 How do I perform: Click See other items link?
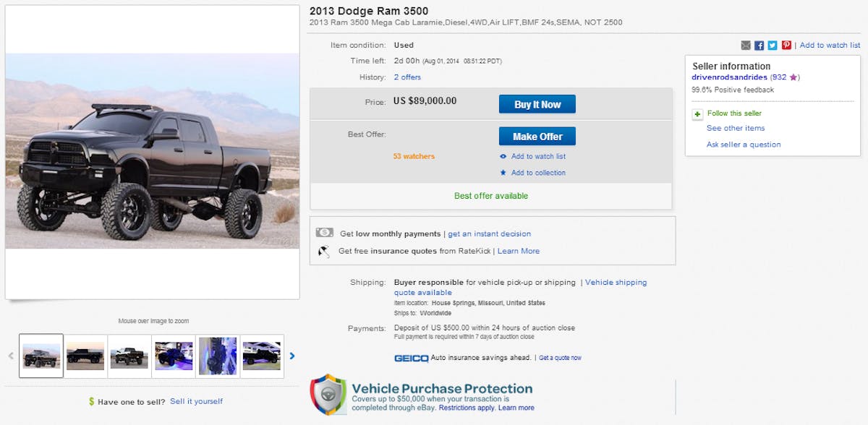click(x=736, y=129)
